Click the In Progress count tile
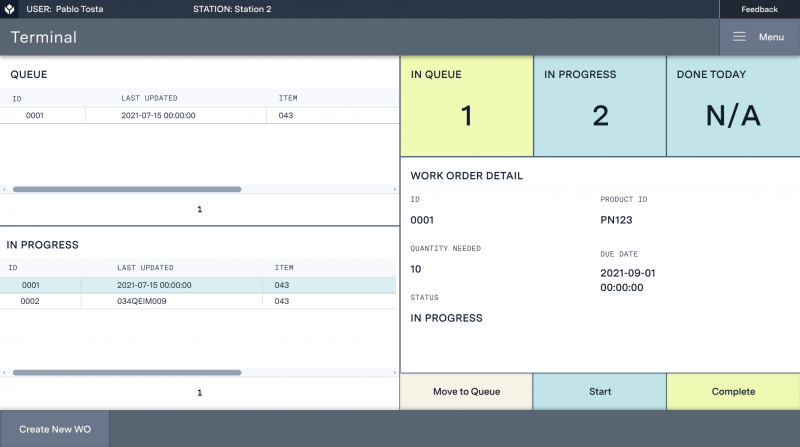 pos(599,106)
